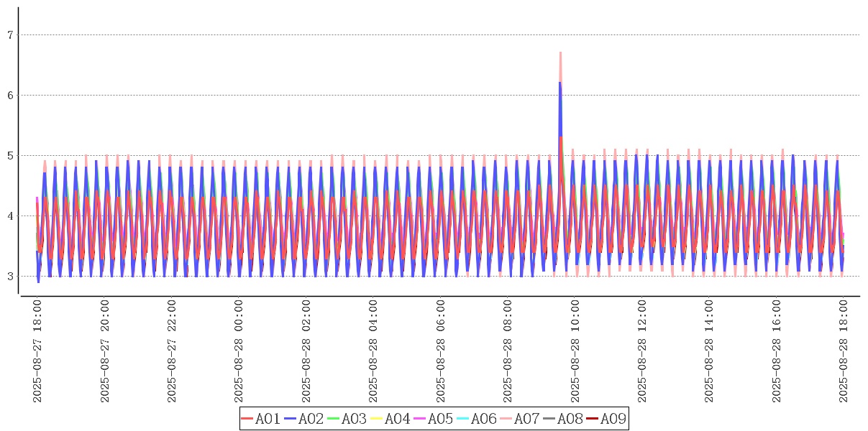Click the 2025-08-27 18:00 x-axis label
Screen dimensions: 868x431
(x=38, y=351)
